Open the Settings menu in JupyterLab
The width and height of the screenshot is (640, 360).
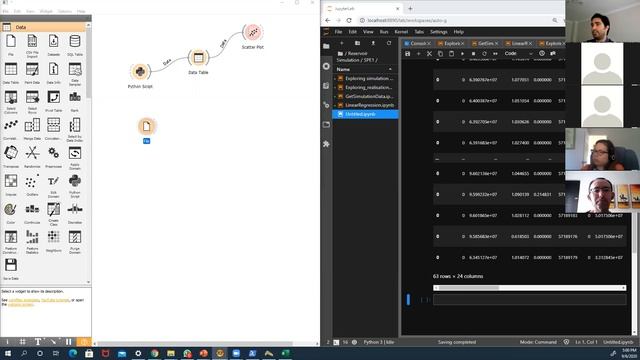pyautogui.click(x=438, y=32)
